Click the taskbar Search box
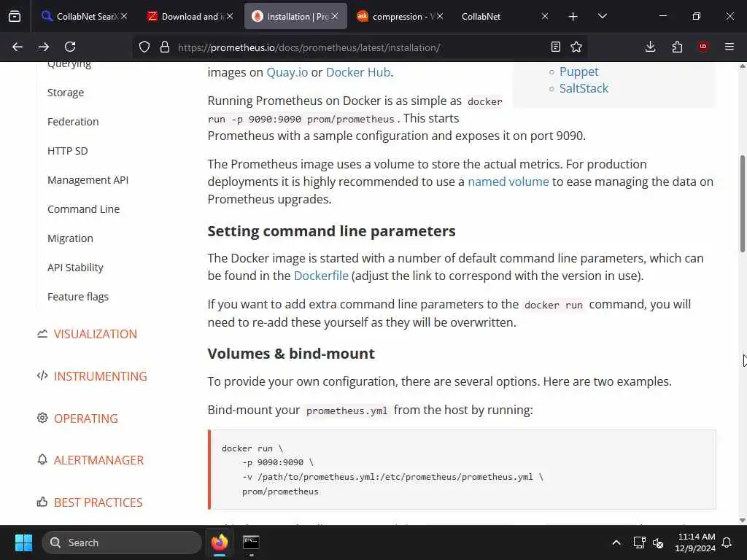This screenshot has width=747, height=560. pos(122,542)
